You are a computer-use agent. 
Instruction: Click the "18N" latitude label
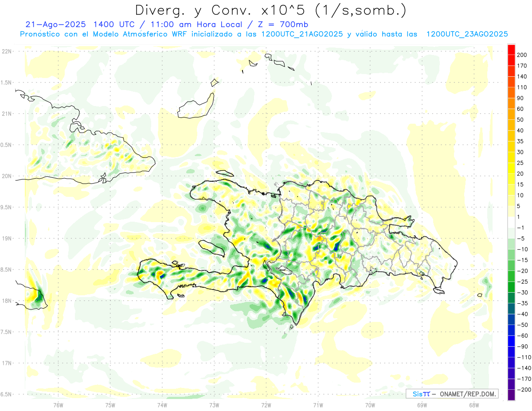[6, 301]
